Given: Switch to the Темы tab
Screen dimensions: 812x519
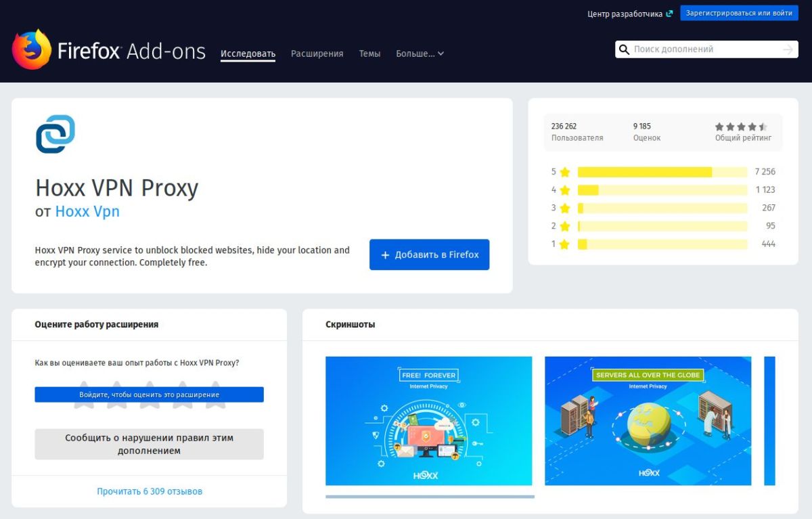Looking at the screenshot, I should (369, 53).
